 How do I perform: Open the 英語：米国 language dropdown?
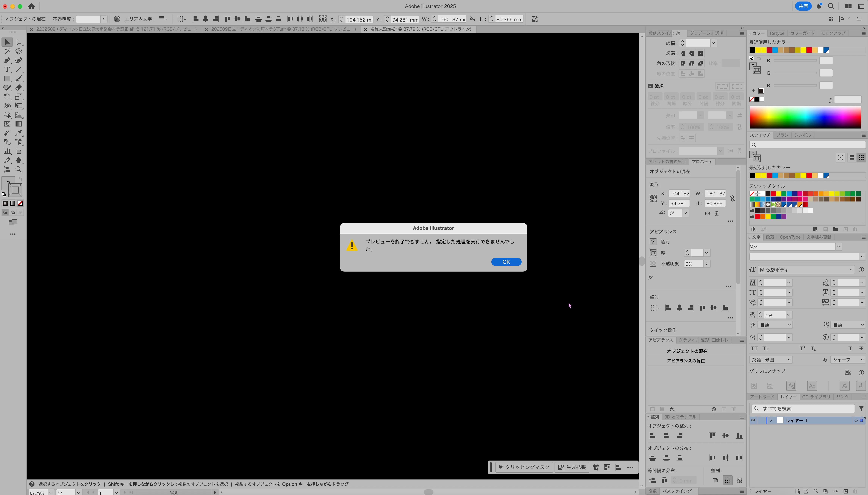(771, 360)
